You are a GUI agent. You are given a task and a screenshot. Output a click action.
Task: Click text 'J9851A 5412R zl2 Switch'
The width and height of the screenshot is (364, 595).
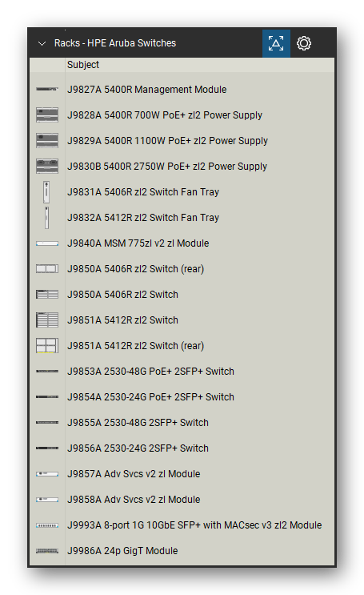(x=122, y=320)
